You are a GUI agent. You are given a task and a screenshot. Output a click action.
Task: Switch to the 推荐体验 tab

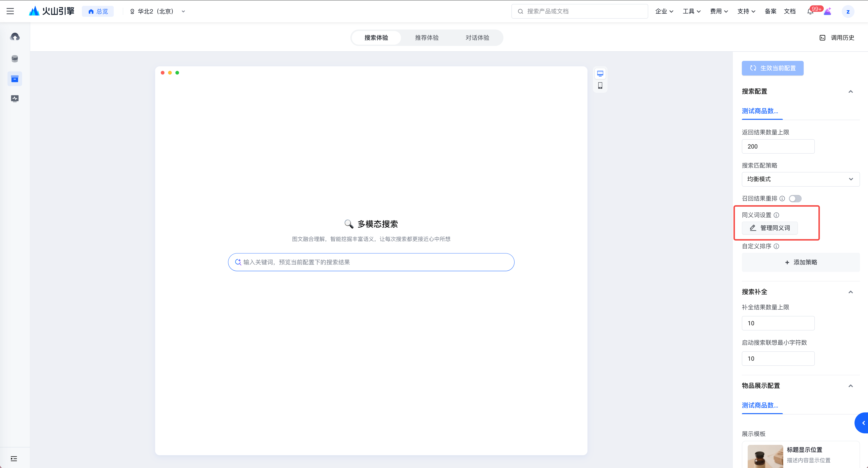pos(427,38)
